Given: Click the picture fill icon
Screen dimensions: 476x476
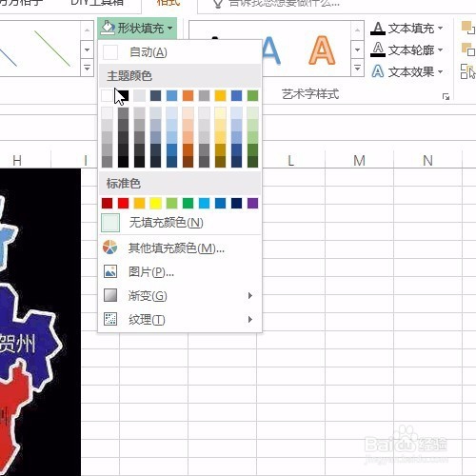Looking at the screenshot, I should click(110, 271).
